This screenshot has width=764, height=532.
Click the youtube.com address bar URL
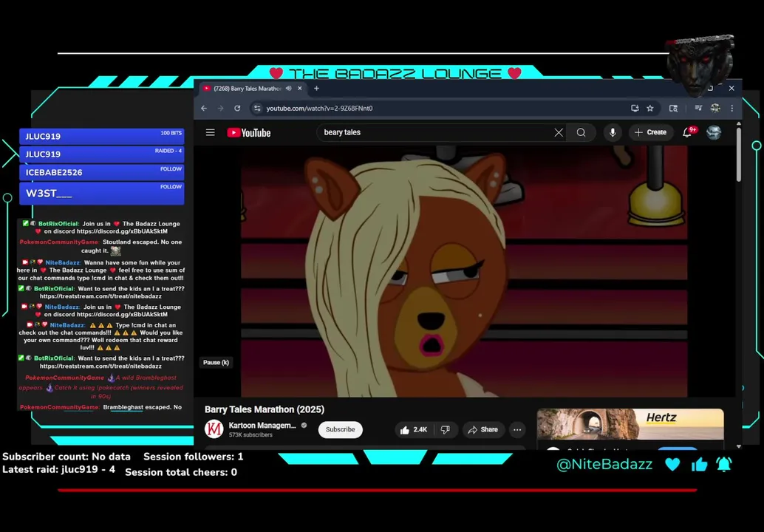(x=320, y=108)
